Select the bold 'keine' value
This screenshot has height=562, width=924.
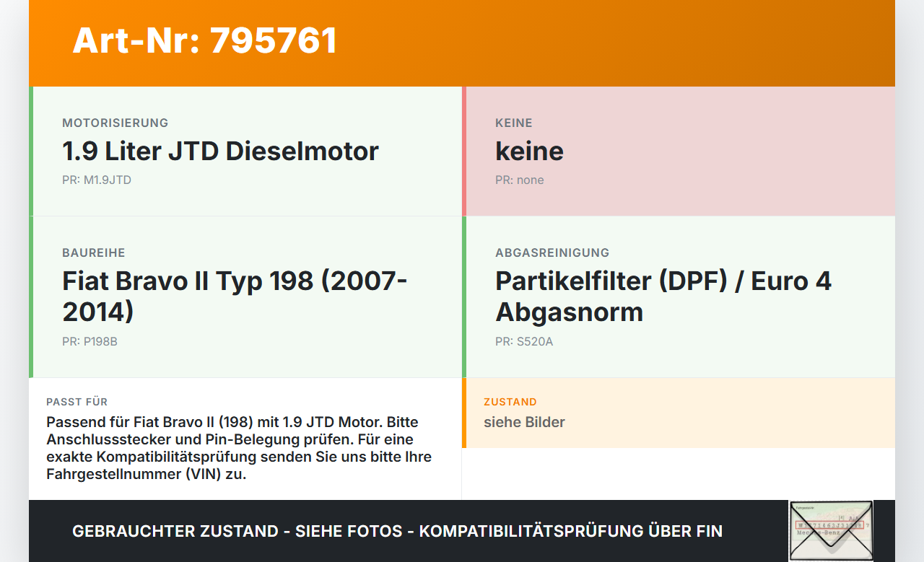pos(529,151)
